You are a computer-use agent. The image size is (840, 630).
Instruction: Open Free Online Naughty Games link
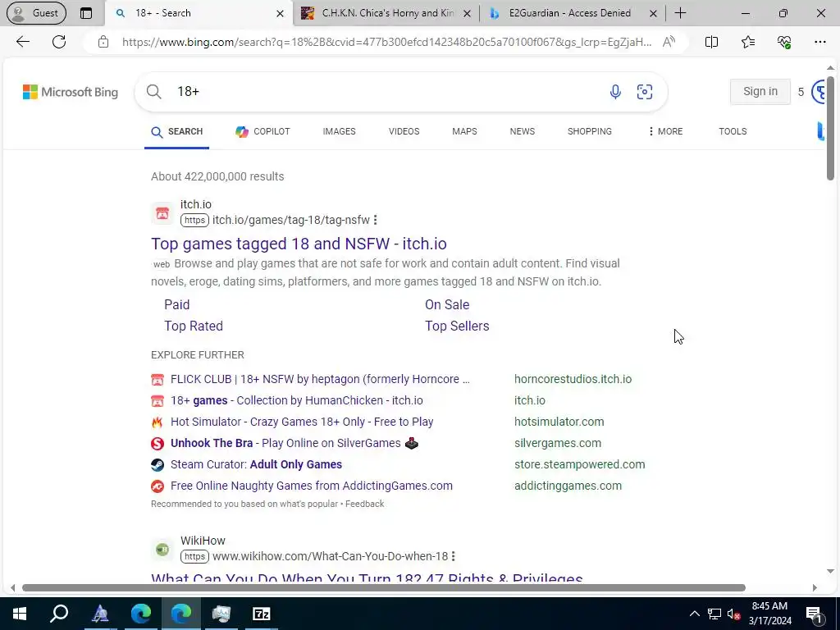[x=312, y=486]
